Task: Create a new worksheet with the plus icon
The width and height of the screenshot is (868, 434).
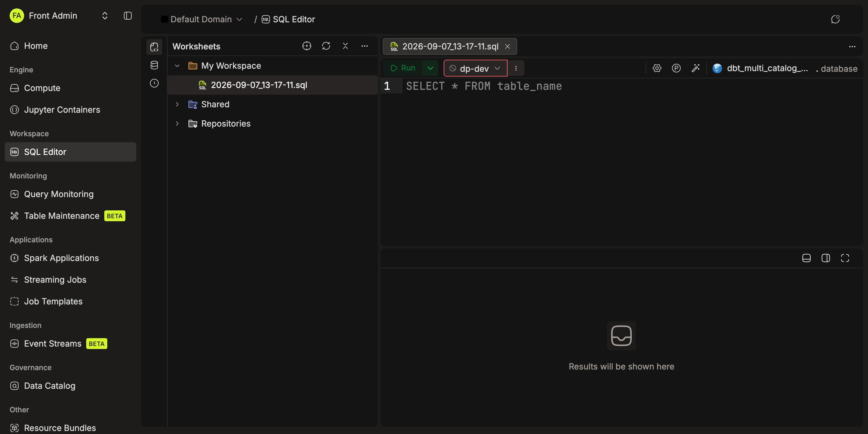Action: 307,46
